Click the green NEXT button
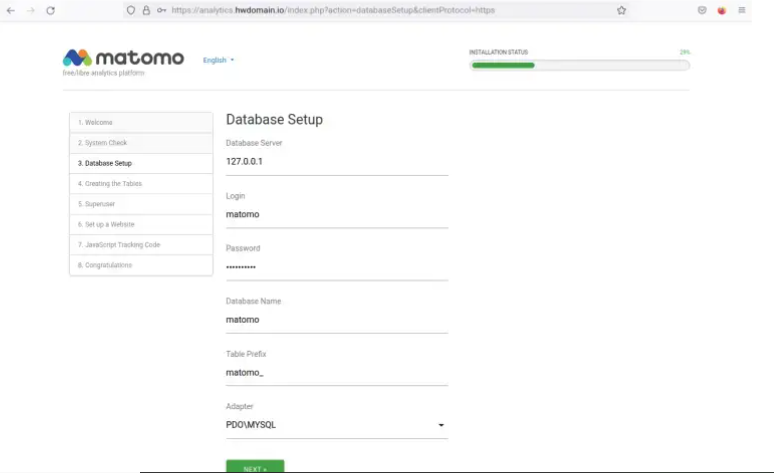 click(255, 467)
